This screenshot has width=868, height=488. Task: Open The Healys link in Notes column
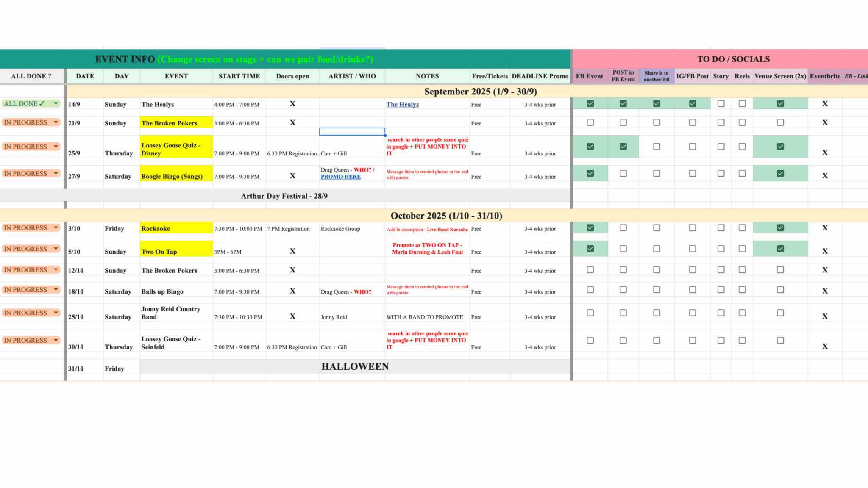(402, 104)
